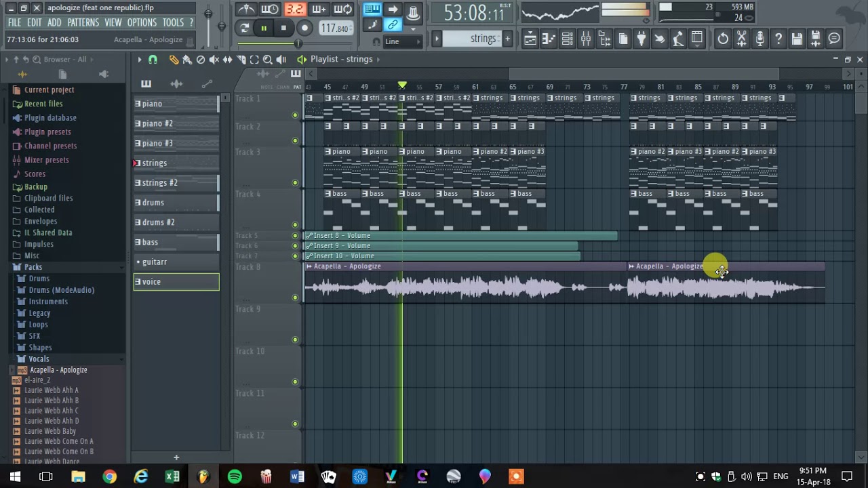Select the Playback speaker tool in Playlist
The height and width of the screenshot is (488, 868).
(x=281, y=60)
